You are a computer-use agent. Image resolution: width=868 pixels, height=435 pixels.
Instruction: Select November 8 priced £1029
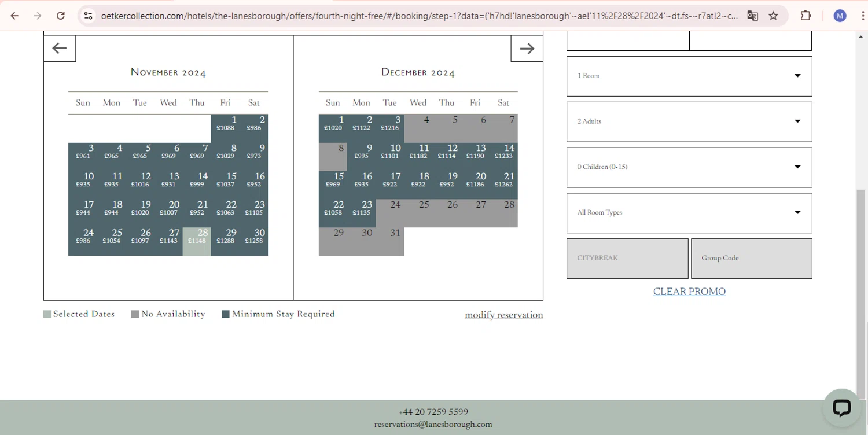tap(225, 157)
